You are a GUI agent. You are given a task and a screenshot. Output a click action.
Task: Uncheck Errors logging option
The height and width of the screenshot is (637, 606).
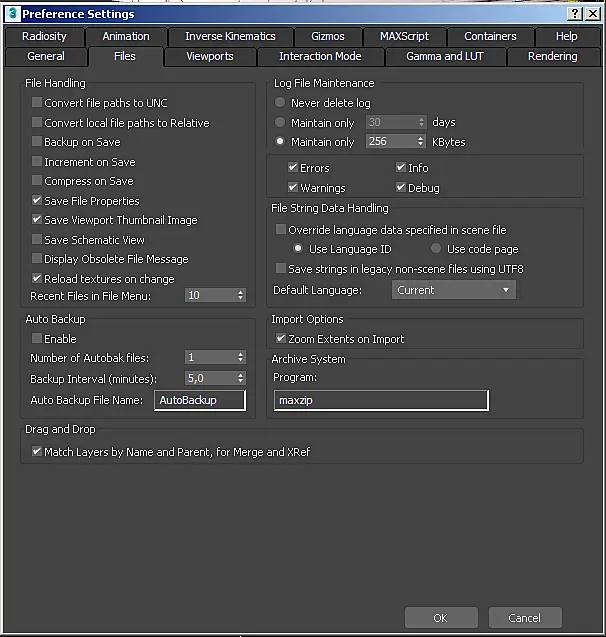pos(293,167)
